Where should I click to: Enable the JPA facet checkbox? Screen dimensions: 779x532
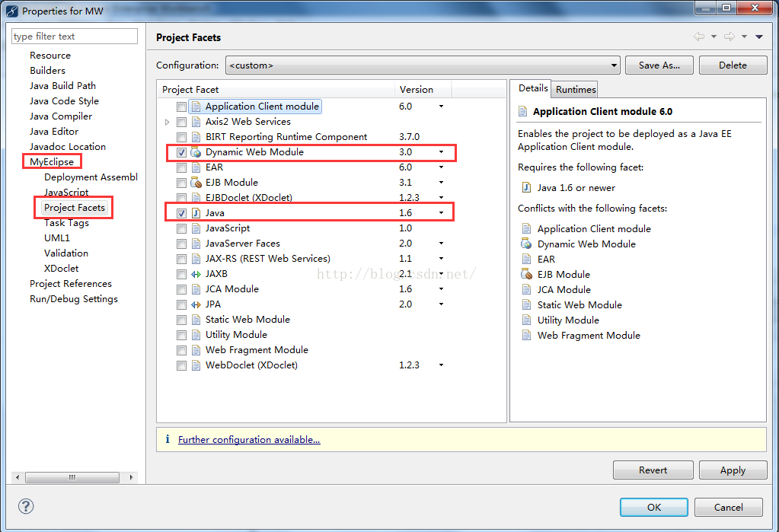pos(181,304)
